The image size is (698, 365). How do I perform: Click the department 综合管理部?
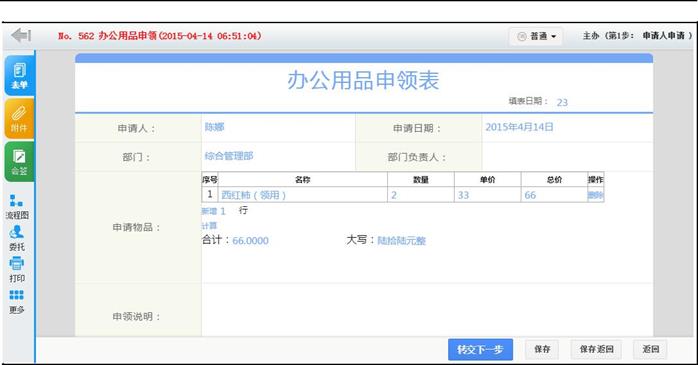click(229, 156)
